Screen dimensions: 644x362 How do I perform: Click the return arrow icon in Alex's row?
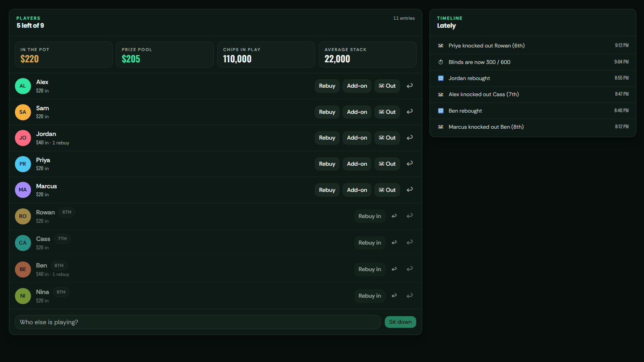[409, 86]
